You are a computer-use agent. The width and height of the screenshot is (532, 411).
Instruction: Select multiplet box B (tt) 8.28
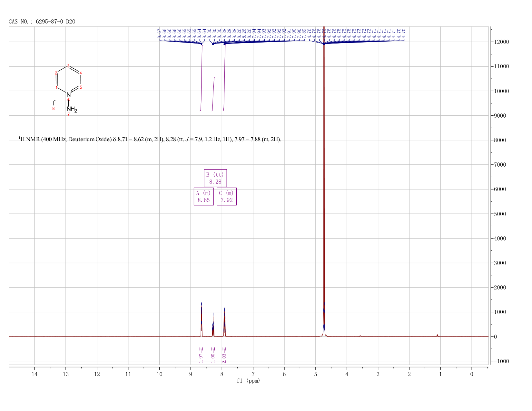(215, 178)
